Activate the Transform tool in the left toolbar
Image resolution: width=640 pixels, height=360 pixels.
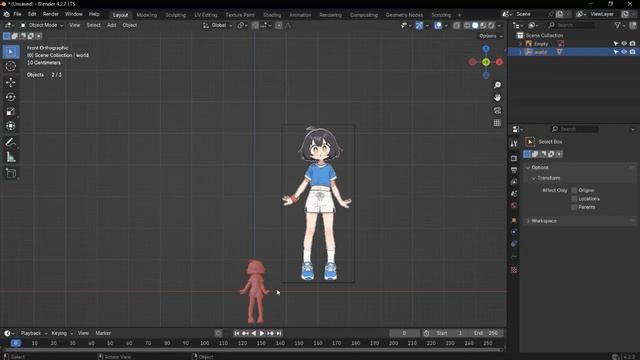coord(11,126)
